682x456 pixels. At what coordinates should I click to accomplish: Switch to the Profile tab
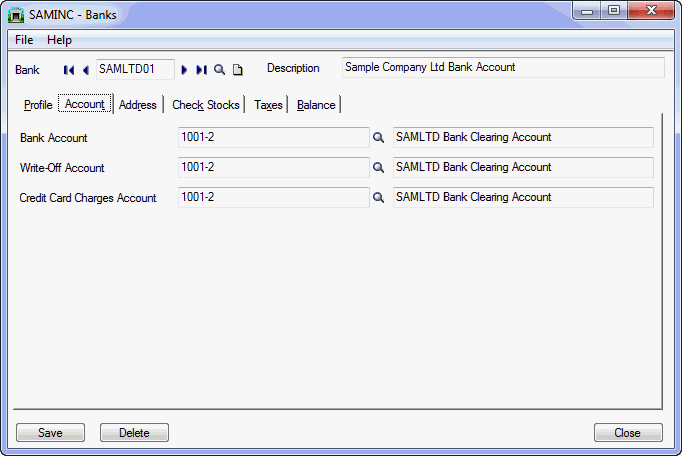[38, 105]
